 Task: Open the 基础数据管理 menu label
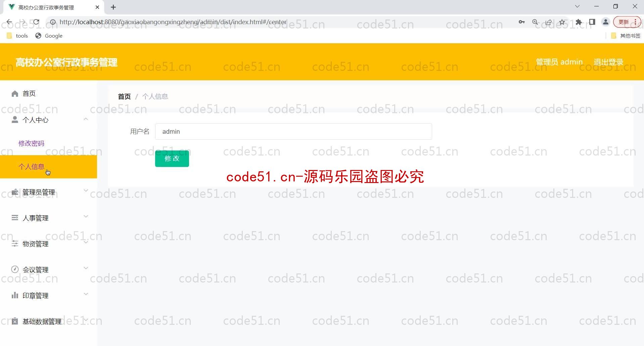click(x=42, y=321)
